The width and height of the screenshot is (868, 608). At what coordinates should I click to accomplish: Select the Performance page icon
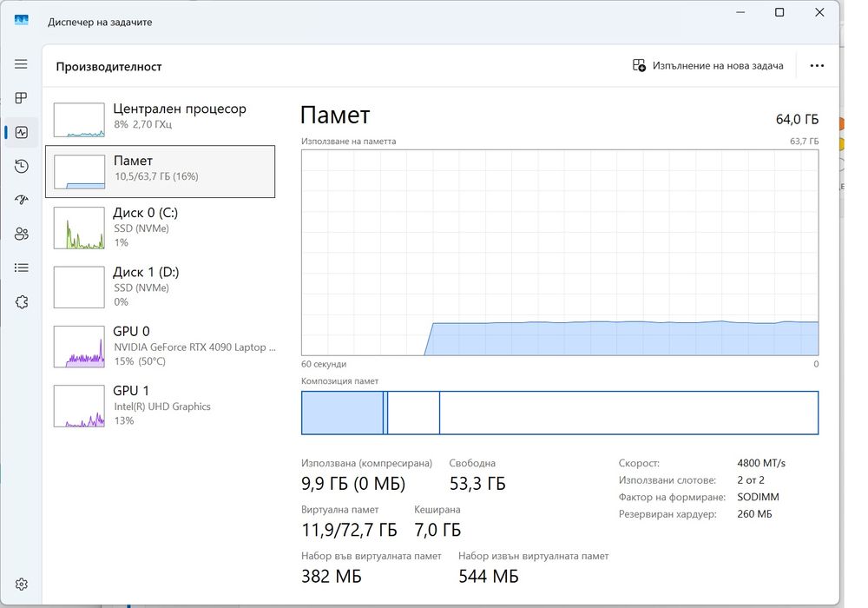click(x=22, y=133)
